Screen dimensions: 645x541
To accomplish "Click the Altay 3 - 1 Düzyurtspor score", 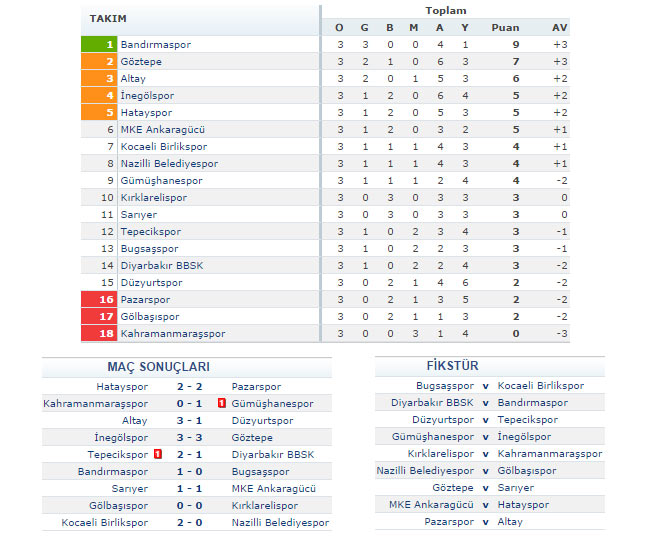I will click(190, 421).
